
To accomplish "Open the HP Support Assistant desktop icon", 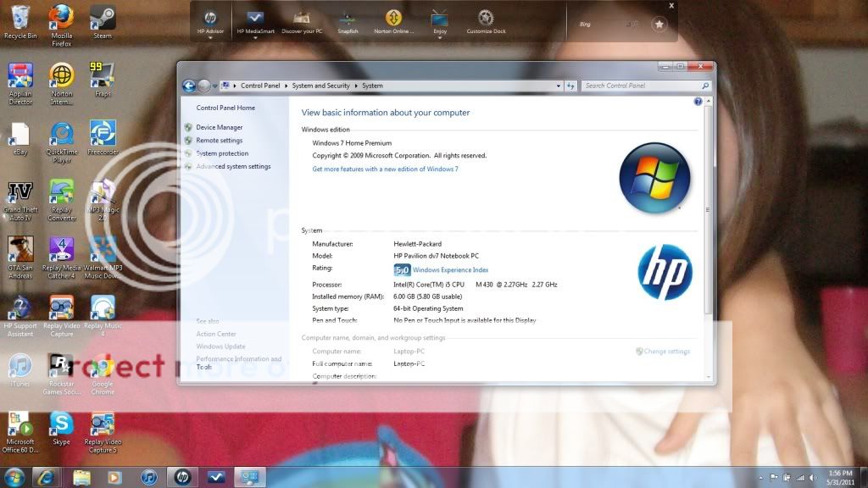I will tap(20, 317).
